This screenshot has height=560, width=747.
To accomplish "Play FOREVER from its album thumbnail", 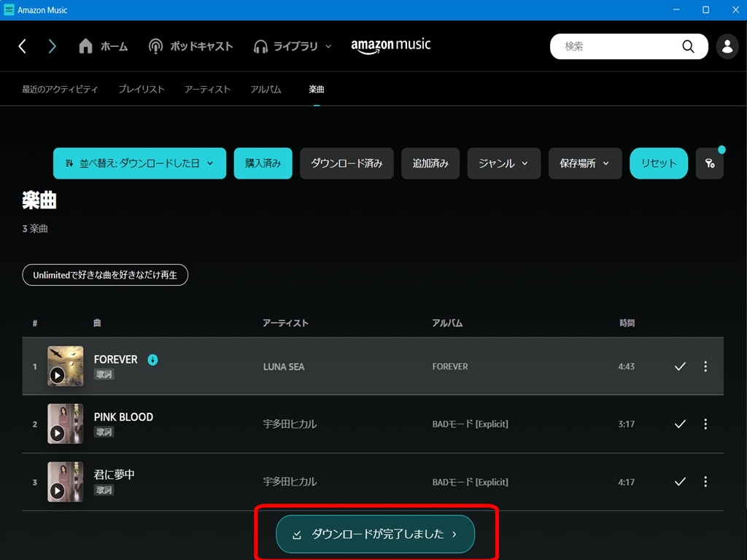I will [57, 376].
